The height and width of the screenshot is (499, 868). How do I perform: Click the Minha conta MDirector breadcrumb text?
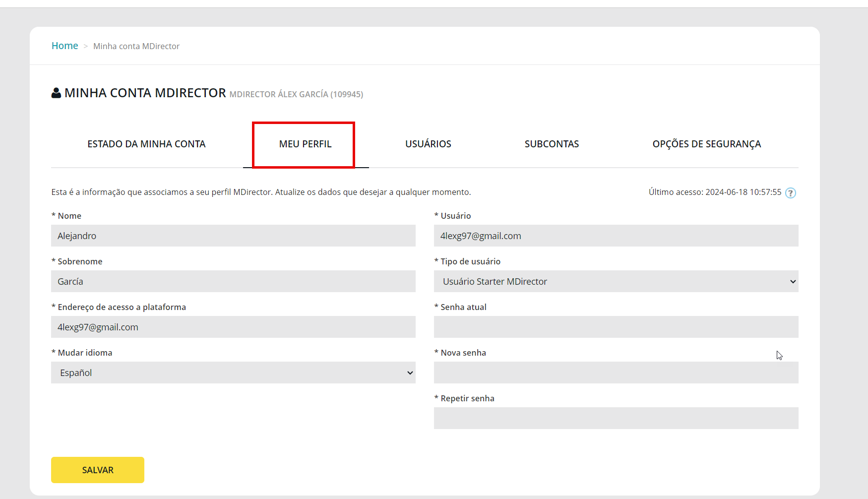(x=136, y=46)
